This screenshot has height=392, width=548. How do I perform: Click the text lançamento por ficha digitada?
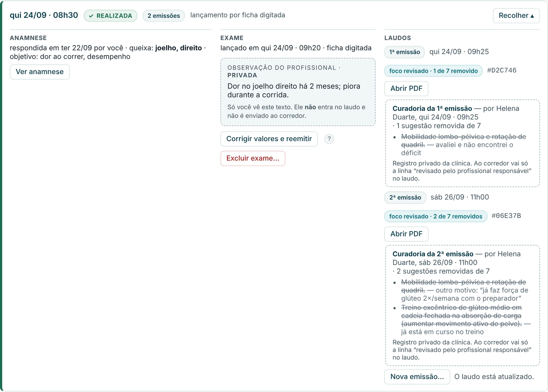tap(238, 15)
